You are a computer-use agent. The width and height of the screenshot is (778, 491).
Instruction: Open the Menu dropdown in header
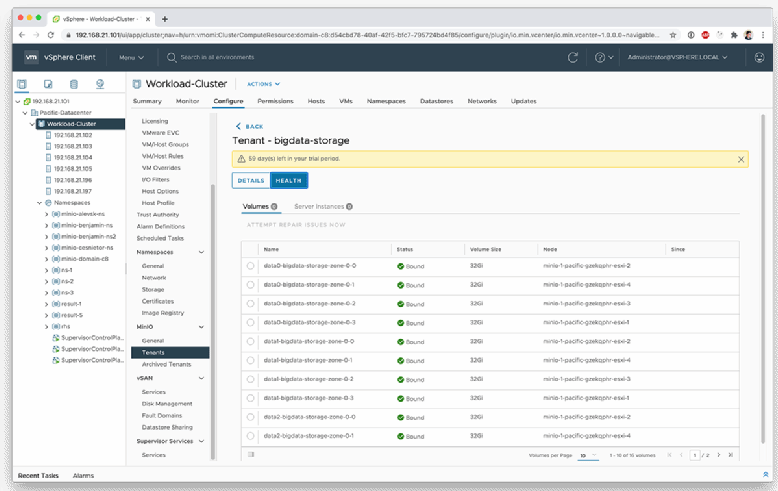click(x=131, y=58)
